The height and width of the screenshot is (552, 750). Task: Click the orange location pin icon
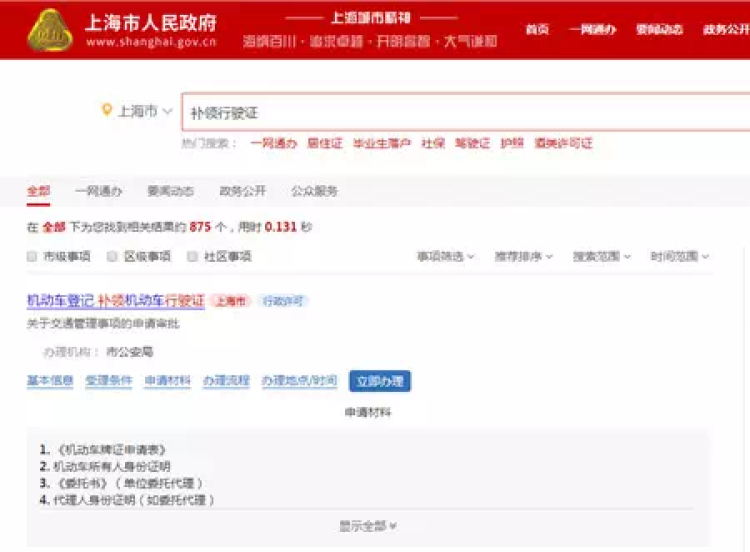[107, 110]
